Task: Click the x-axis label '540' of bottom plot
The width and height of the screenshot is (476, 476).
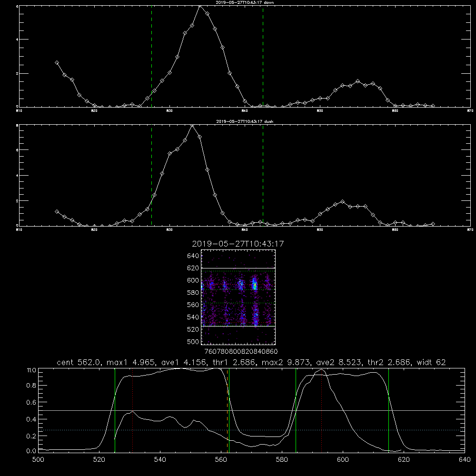Action: tap(160, 460)
